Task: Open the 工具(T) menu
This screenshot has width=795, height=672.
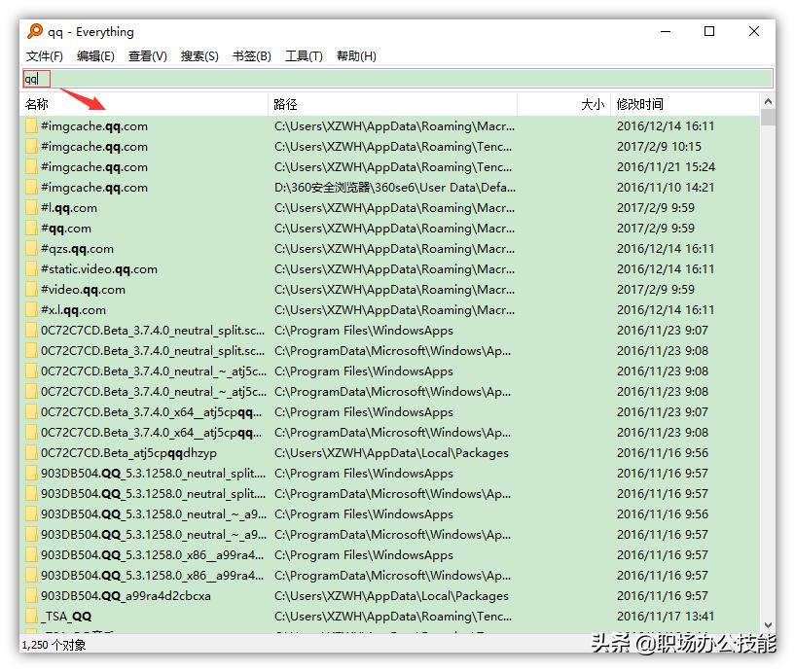Action: tap(304, 55)
